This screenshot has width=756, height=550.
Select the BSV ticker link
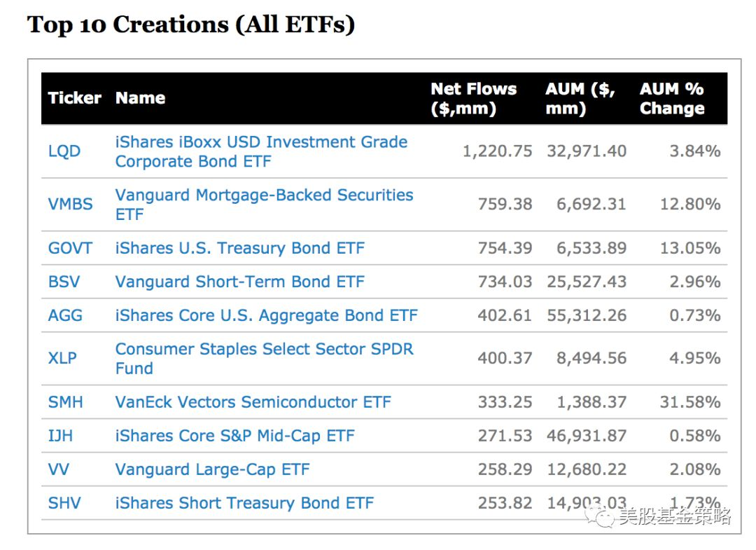pos(64,282)
